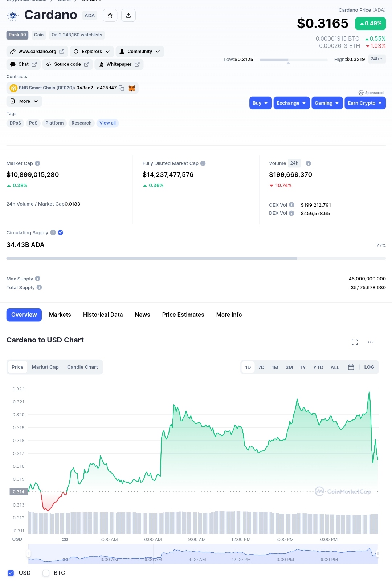The width and height of the screenshot is (392, 584).
Task: Open the Chat link
Action: pyautogui.click(x=24, y=64)
